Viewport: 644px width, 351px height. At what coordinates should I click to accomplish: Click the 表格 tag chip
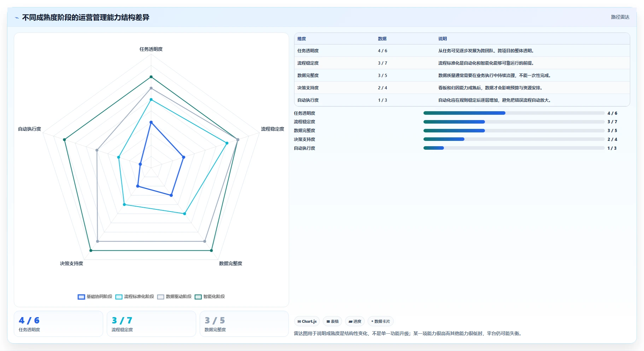332,321
